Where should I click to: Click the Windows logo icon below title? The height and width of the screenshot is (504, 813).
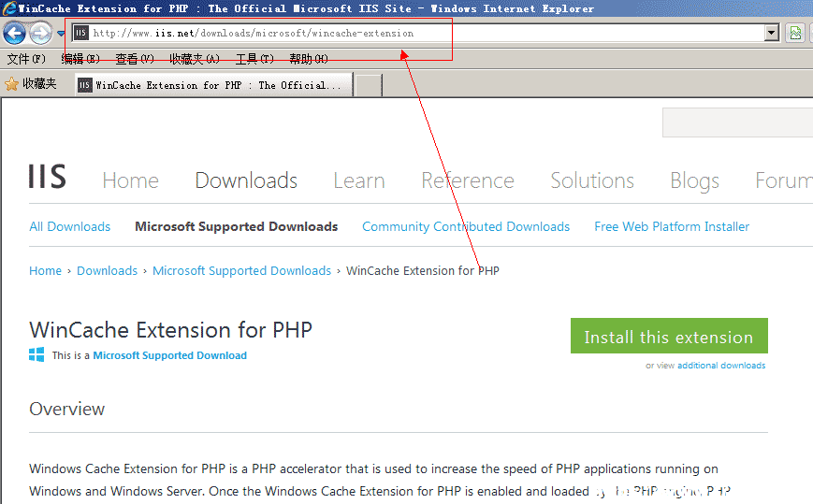[36, 354]
